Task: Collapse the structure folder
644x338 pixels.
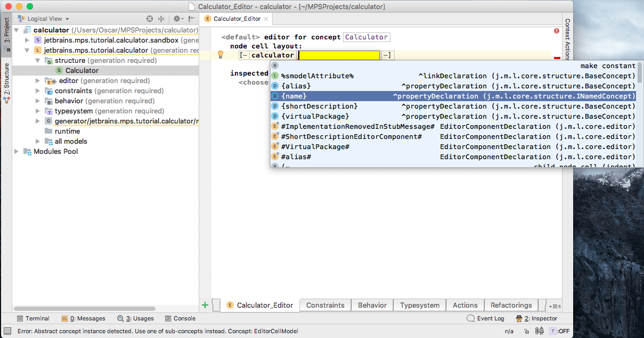Action: 37,61
